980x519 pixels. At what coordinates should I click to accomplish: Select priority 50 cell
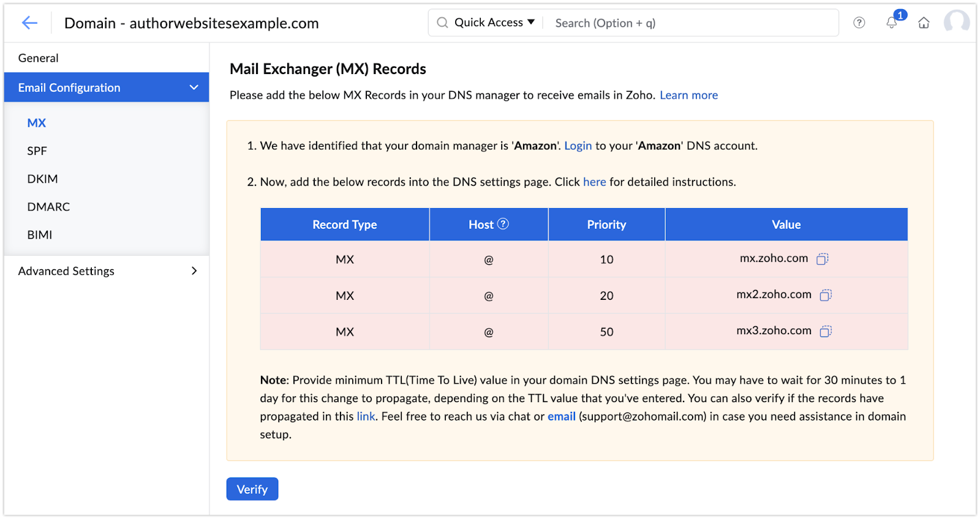click(x=606, y=332)
